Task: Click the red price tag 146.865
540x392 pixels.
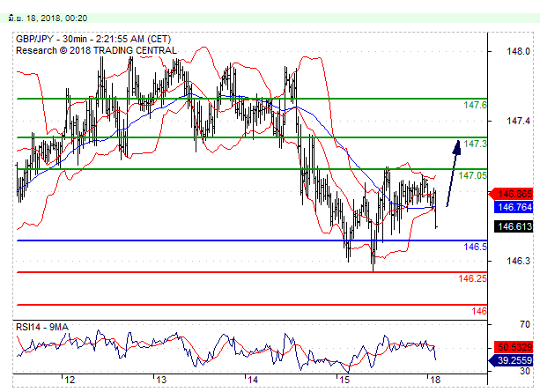Action: click(512, 194)
